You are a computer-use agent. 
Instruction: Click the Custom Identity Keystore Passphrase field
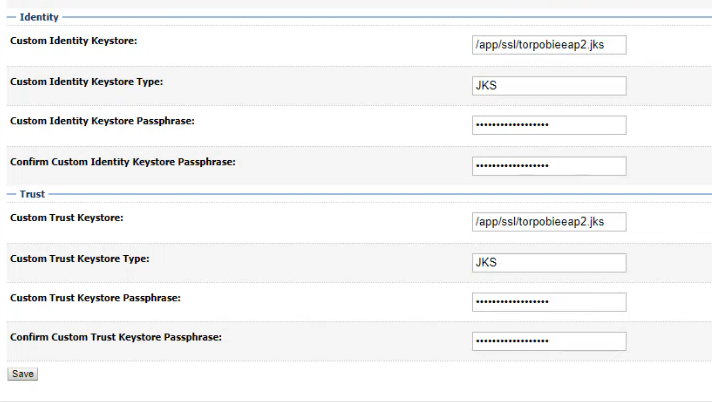(548, 125)
